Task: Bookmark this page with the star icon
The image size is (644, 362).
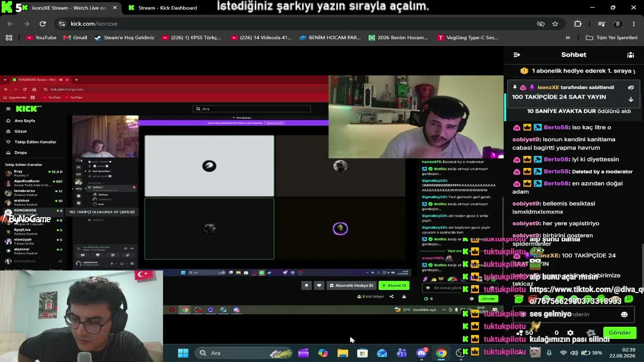Action: click(555, 24)
